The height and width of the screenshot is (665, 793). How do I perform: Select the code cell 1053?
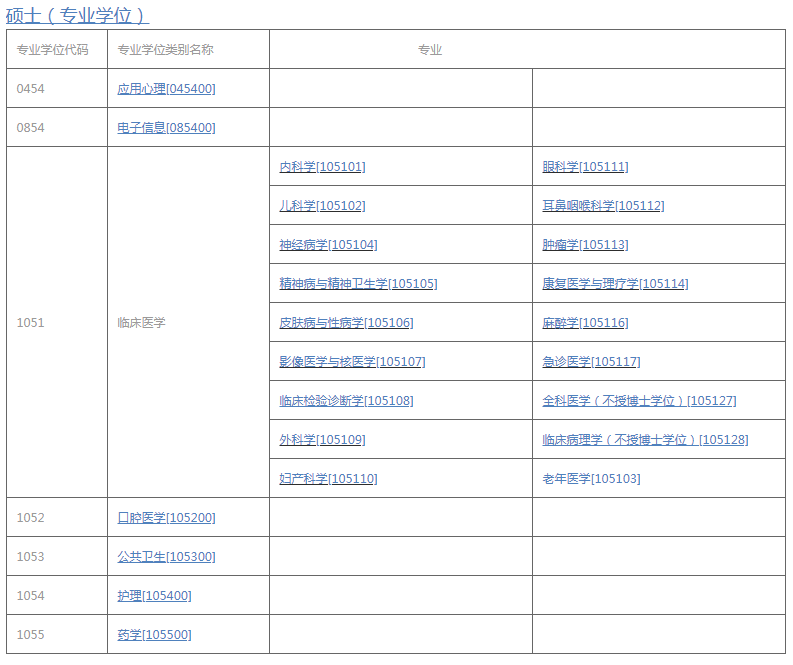(x=57, y=556)
